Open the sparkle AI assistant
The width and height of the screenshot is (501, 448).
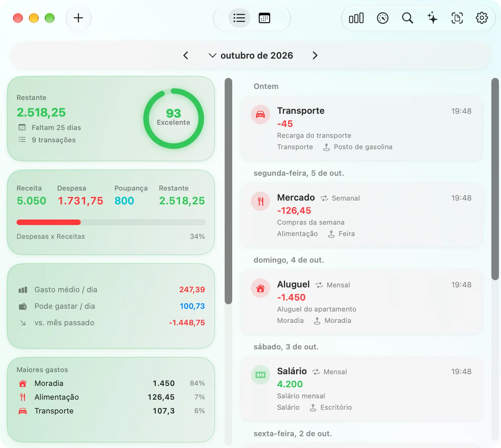click(x=432, y=18)
